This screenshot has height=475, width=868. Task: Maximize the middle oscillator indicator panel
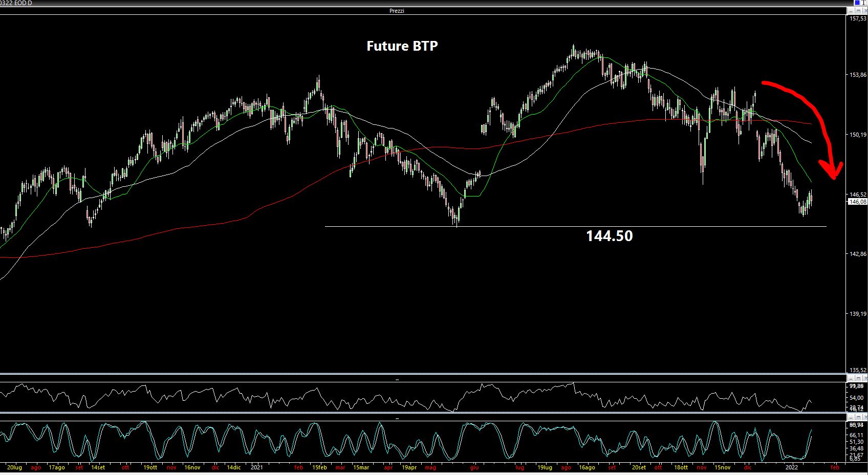coord(858,378)
